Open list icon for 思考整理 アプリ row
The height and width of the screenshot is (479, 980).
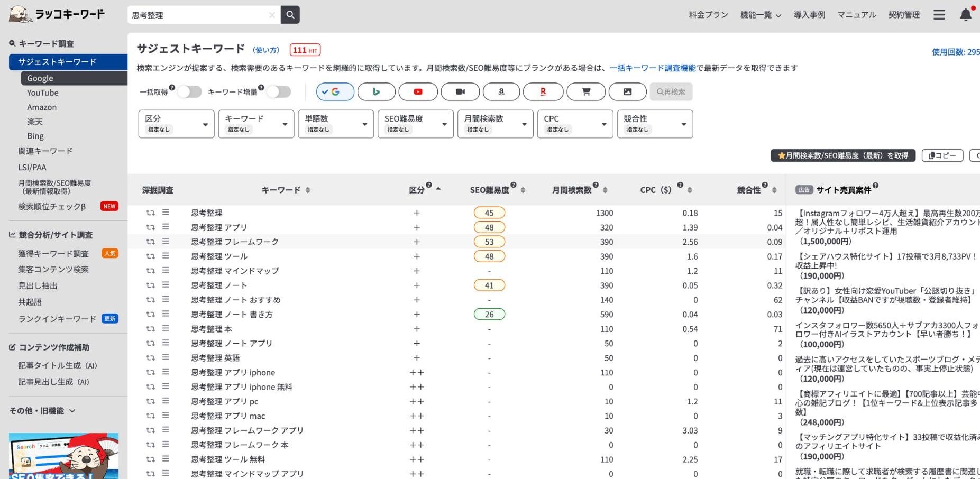(x=166, y=227)
